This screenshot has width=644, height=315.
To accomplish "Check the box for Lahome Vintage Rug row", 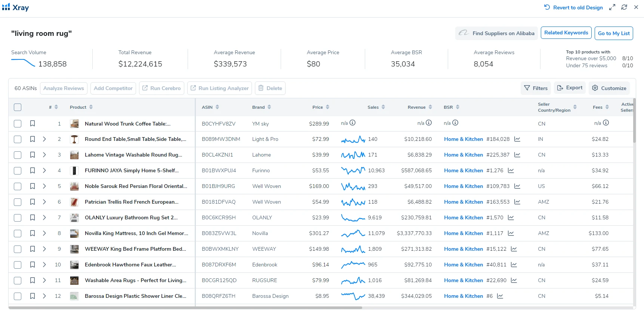I will (18, 155).
